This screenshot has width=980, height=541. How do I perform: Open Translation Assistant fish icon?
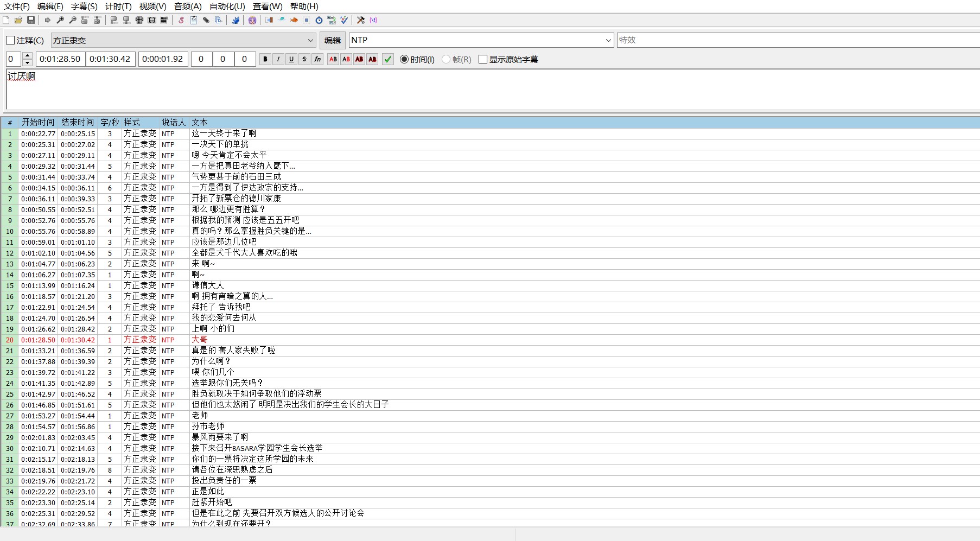point(294,20)
